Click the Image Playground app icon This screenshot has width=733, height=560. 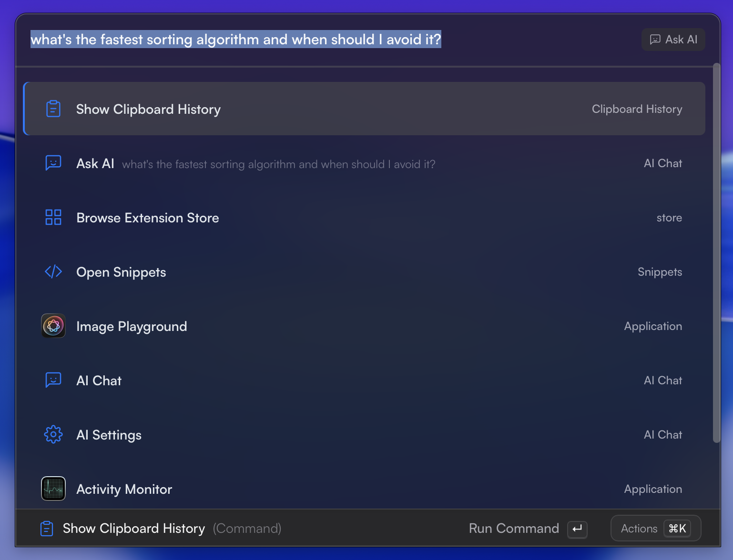pyautogui.click(x=53, y=326)
